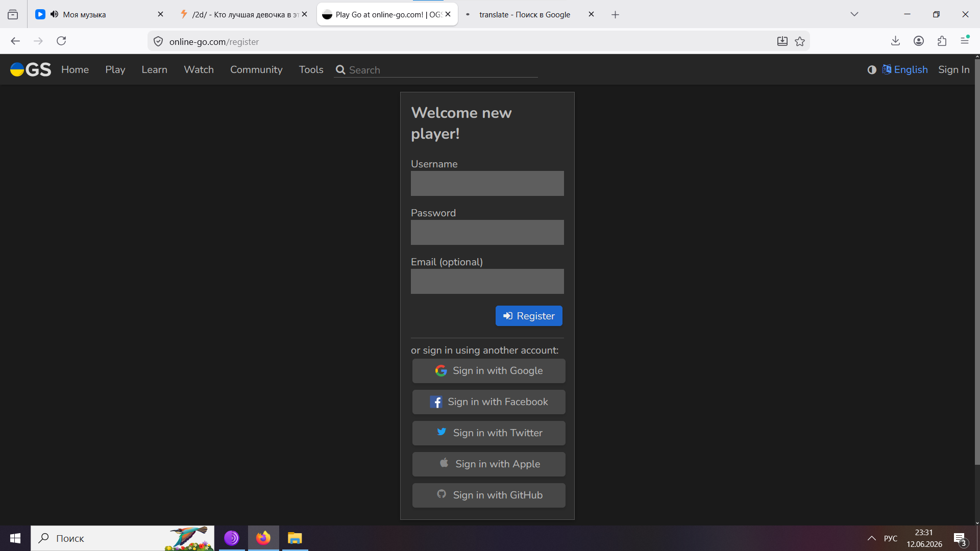
Task: Open the browser Downloads icon
Action: [x=895, y=41]
